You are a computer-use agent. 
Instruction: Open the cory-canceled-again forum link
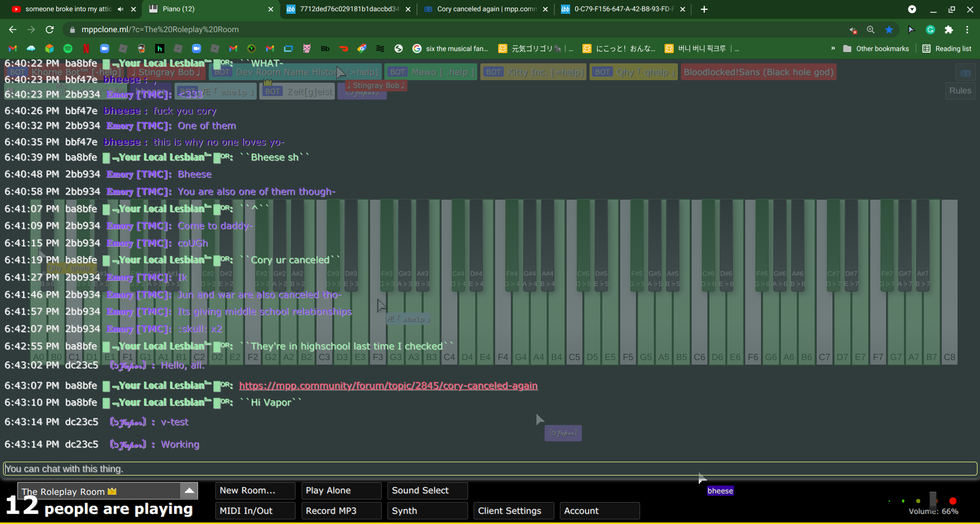tap(388, 386)
